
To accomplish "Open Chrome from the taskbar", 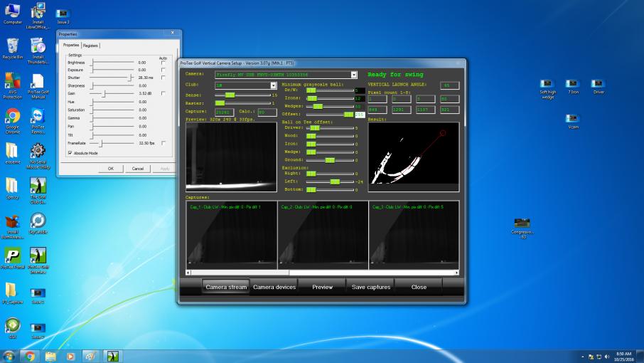I will [x=30, y=356].
